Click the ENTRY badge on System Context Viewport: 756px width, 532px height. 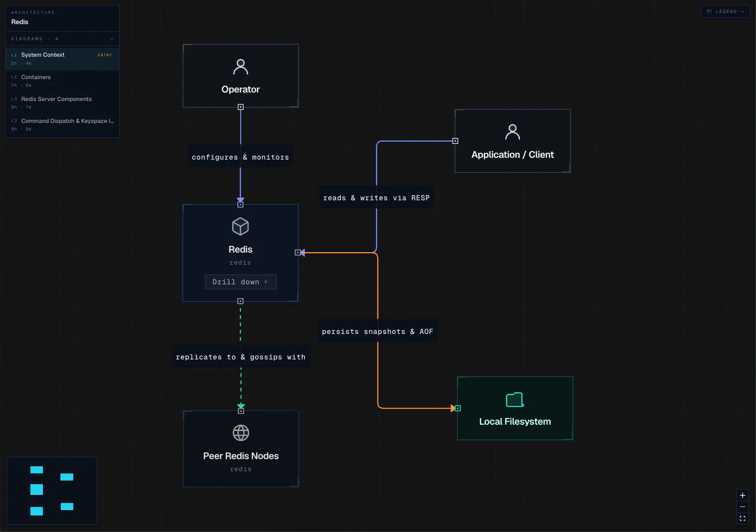105,55
